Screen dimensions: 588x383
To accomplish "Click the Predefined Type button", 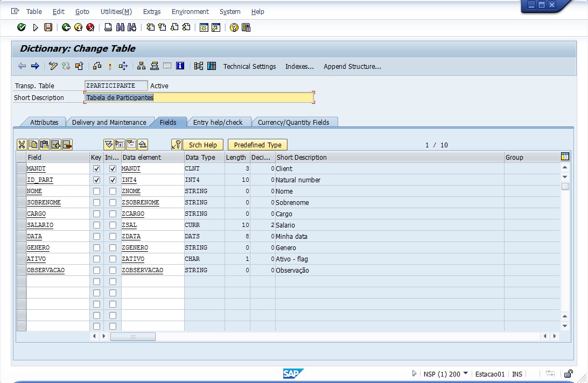I will (x=257, y=145).
